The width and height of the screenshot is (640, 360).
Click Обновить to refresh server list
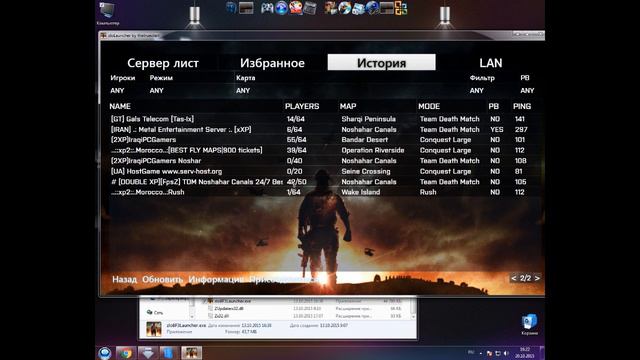162,279
